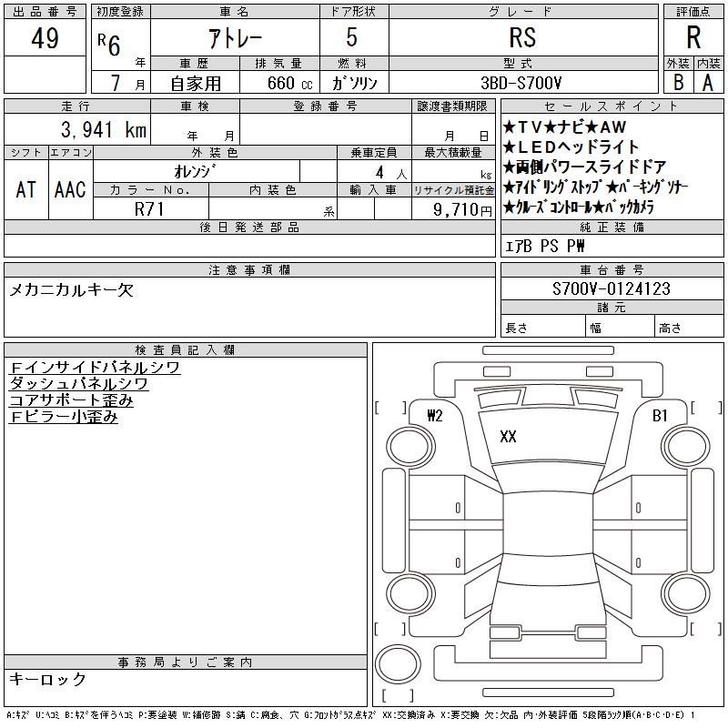The width and height of the screenshot is (728, 728).
Task: Click the grade value RS
Action: 522,37
